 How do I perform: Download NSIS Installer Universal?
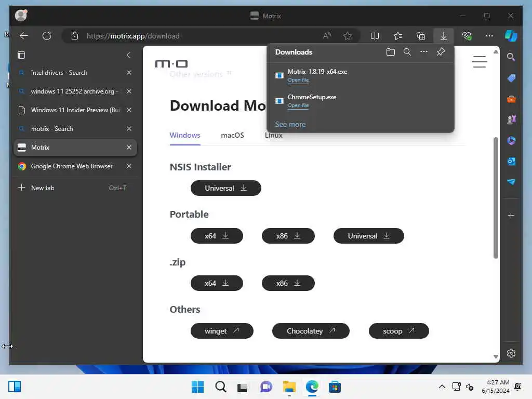[x=225, y=188]
